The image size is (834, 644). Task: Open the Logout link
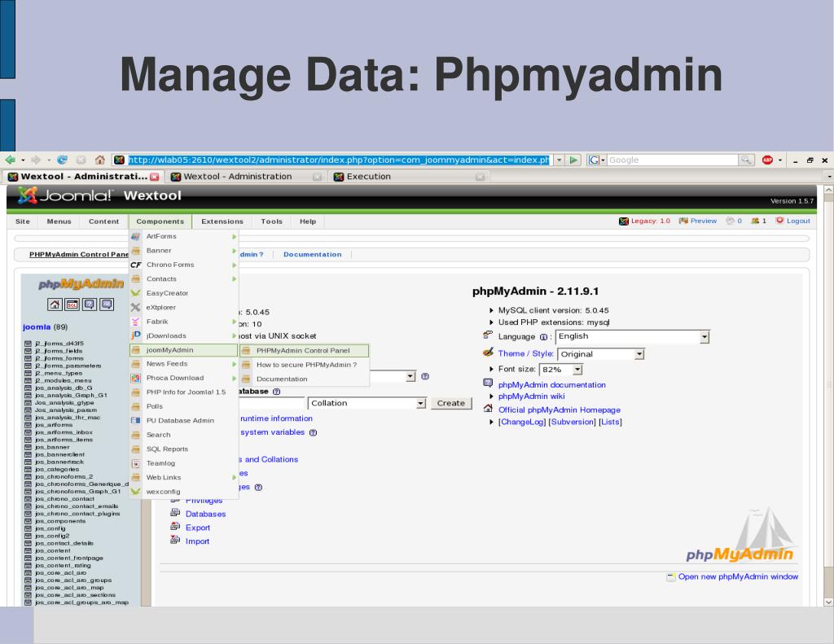[x=798, y=221]
